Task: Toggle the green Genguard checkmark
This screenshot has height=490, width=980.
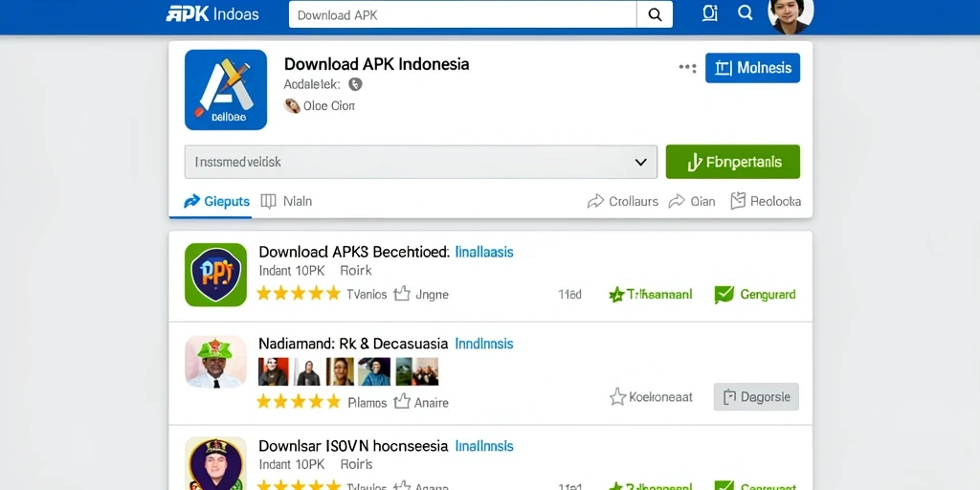Action: [x=724, y=295]
